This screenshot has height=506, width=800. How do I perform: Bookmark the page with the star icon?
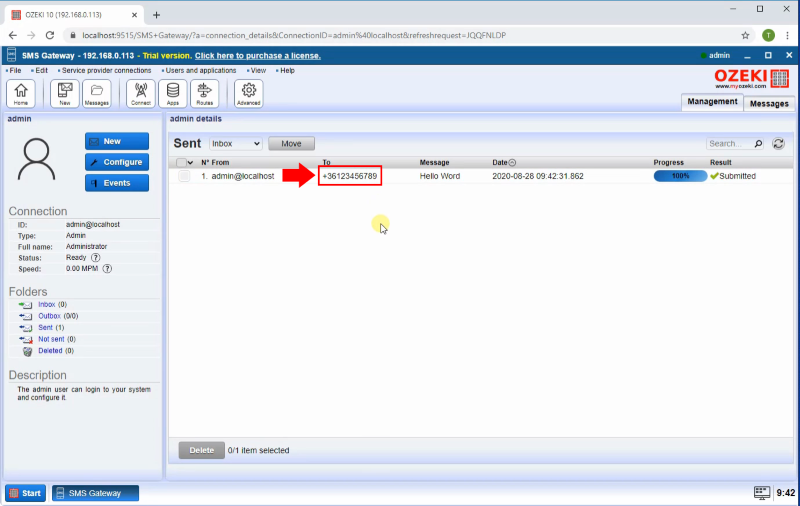(x=745, y=35)
